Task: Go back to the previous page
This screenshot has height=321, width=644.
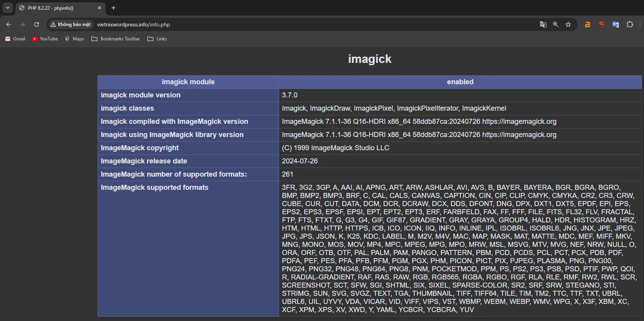Action: [x=9, y=24]
